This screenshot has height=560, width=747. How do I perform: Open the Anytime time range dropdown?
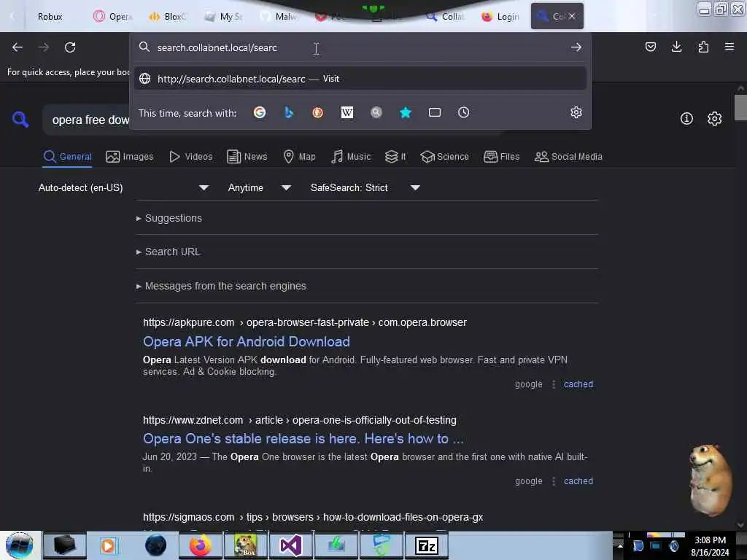pyautogui.click(x=260, y=187)
